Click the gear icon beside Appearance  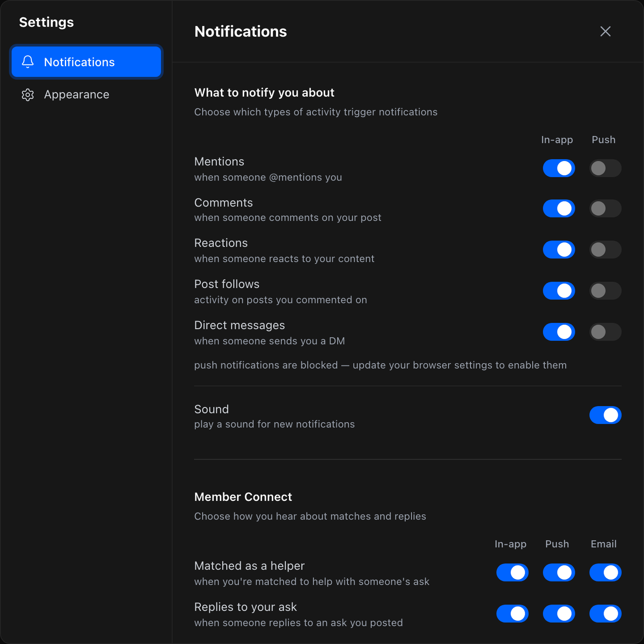[28, 94]
